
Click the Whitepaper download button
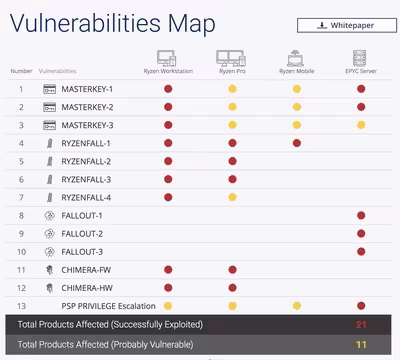pos(347,25)
